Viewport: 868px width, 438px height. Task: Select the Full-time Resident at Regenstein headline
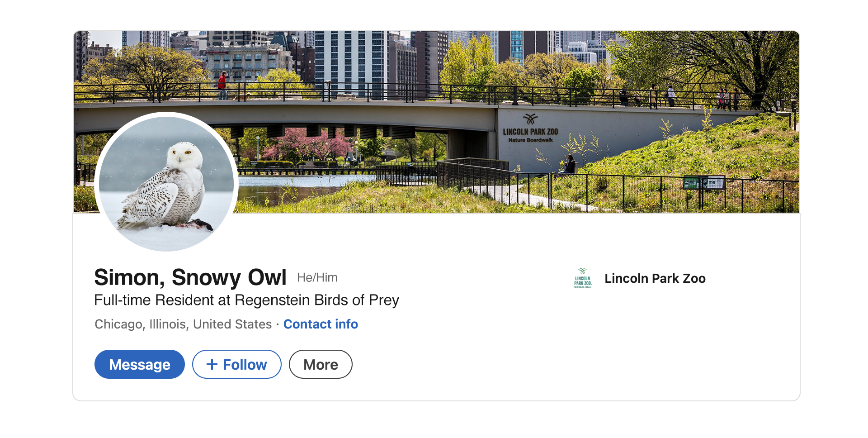[246, 300]
